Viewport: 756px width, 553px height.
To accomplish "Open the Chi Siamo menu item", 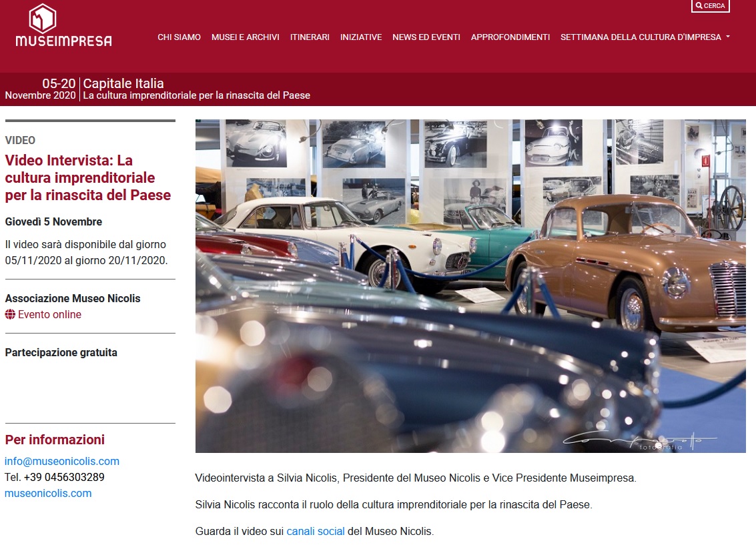I will coord(179,37).
